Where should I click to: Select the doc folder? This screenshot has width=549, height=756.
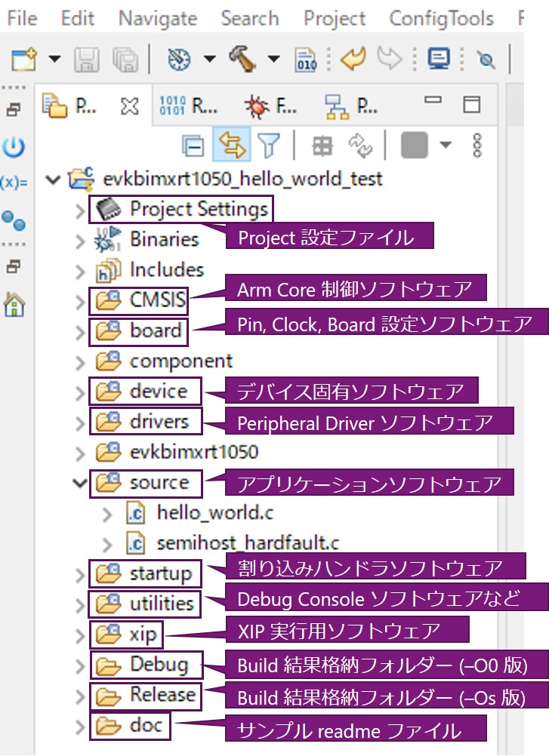click(x=128, y=726)
